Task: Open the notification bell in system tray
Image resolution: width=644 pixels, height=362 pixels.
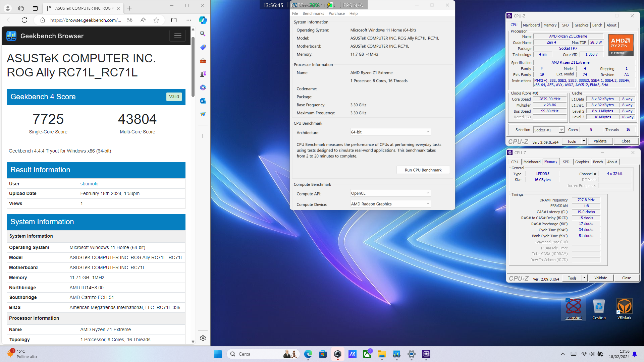Action: click(x=635, y=354)
